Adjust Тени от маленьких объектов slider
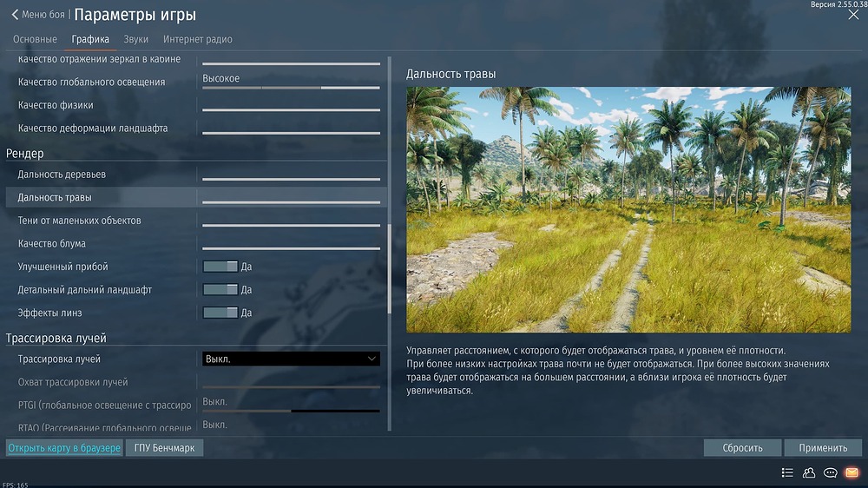868x488 pixels. point(291,226)
